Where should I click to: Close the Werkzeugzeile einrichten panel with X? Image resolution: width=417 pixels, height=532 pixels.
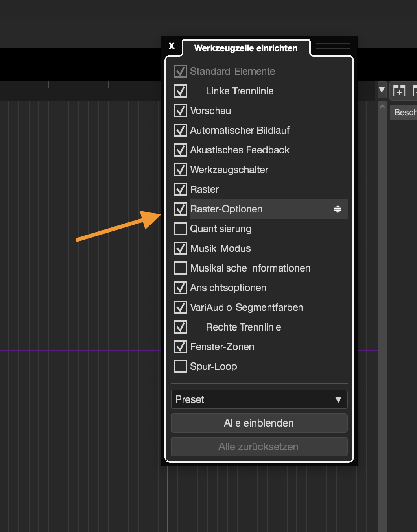[172, 46]
